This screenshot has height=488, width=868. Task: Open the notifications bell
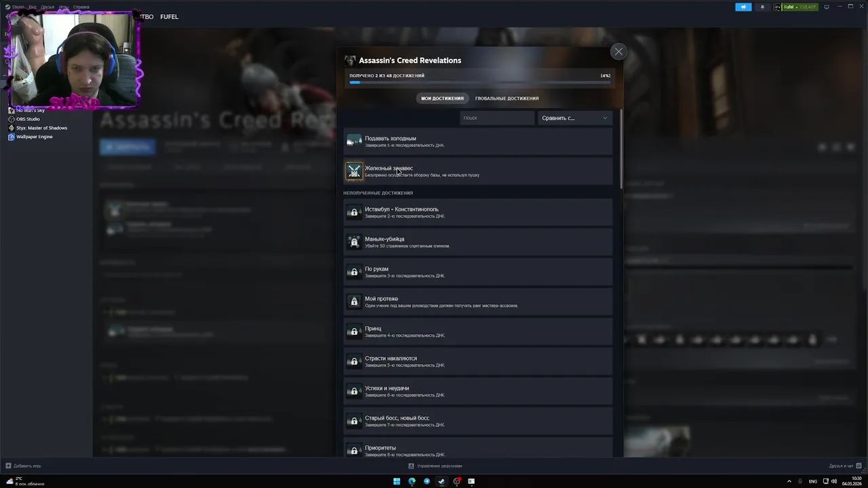point(762,7)
